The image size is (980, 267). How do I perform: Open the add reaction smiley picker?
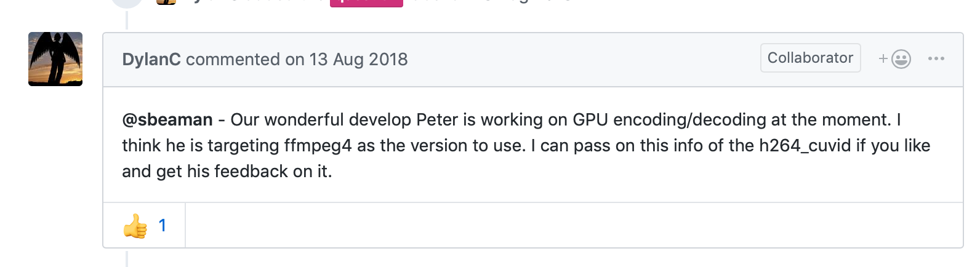894,58
